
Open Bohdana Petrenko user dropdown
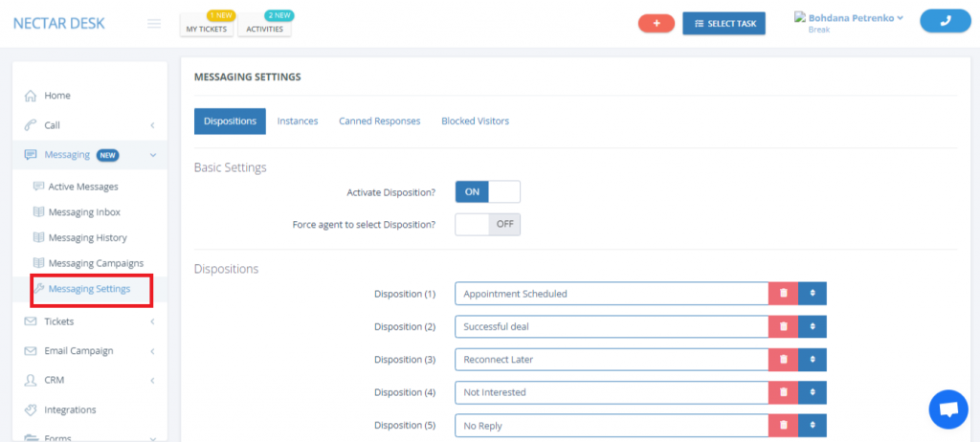856,17
